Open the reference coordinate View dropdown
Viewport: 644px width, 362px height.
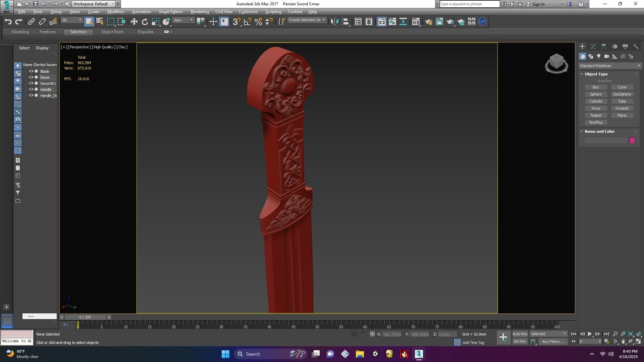point(183,20)
